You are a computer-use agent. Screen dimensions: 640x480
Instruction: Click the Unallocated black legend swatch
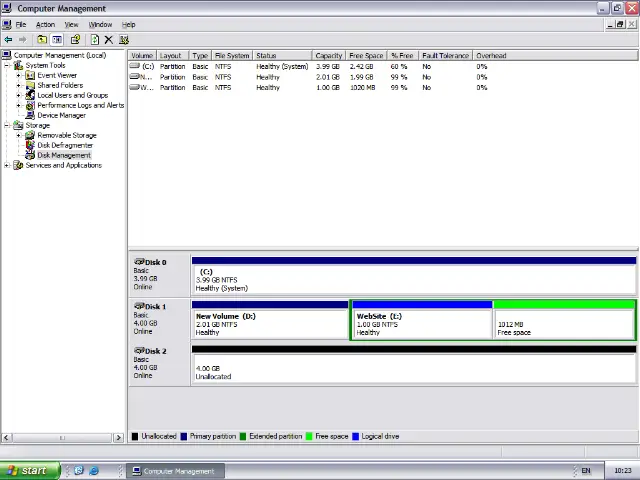[x=135, y=436]
